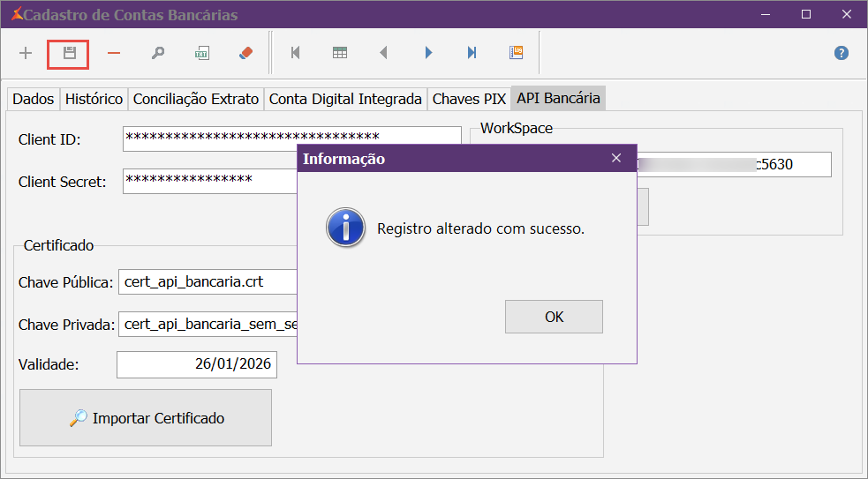Click the save floppy disk icon

click(69, 53)
